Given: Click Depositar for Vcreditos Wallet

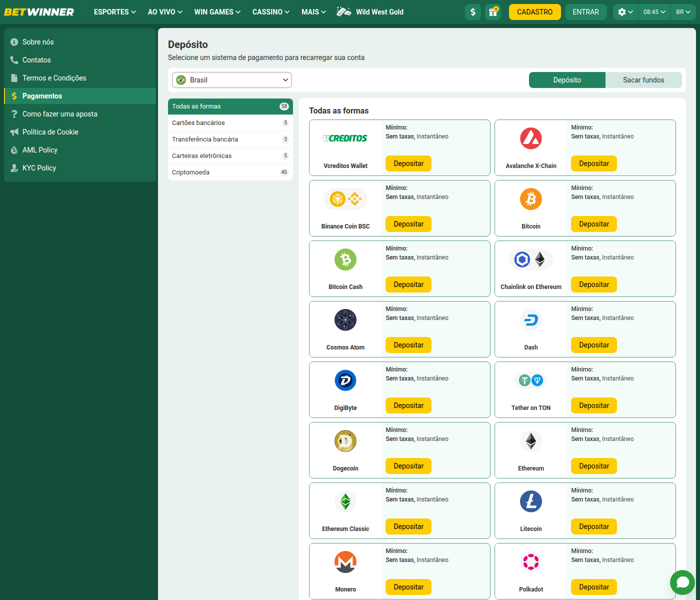Looking at the screenshot, I should (408, 163).
